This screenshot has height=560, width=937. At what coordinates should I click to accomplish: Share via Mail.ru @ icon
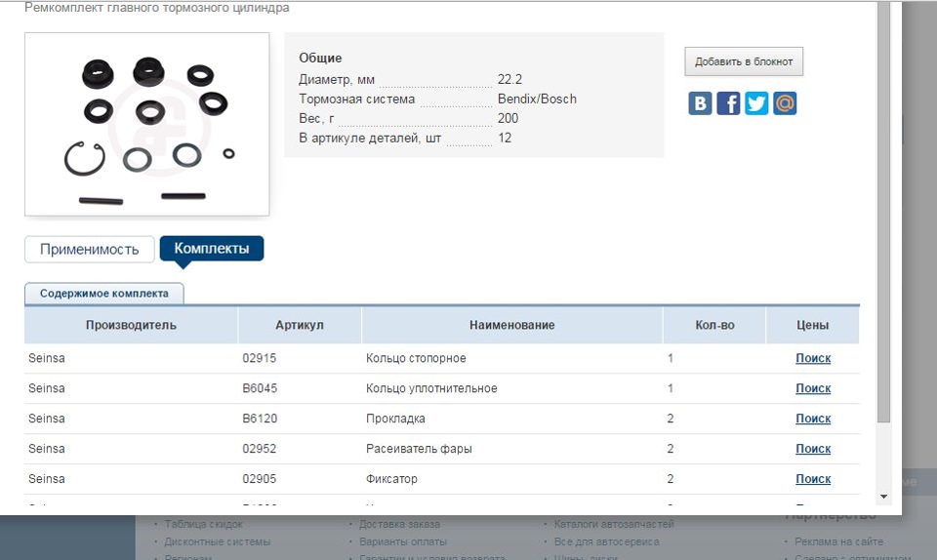point(785,103)
